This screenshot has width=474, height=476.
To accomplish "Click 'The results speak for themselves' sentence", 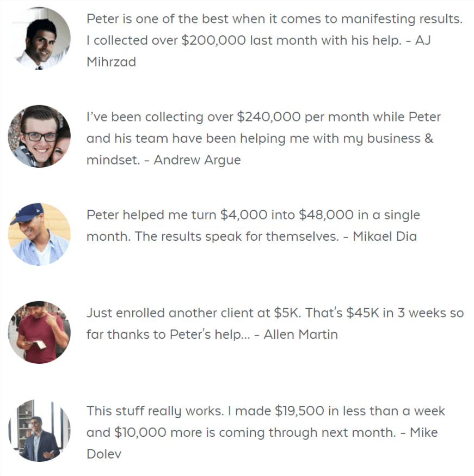I will click(x=237, y=236).
